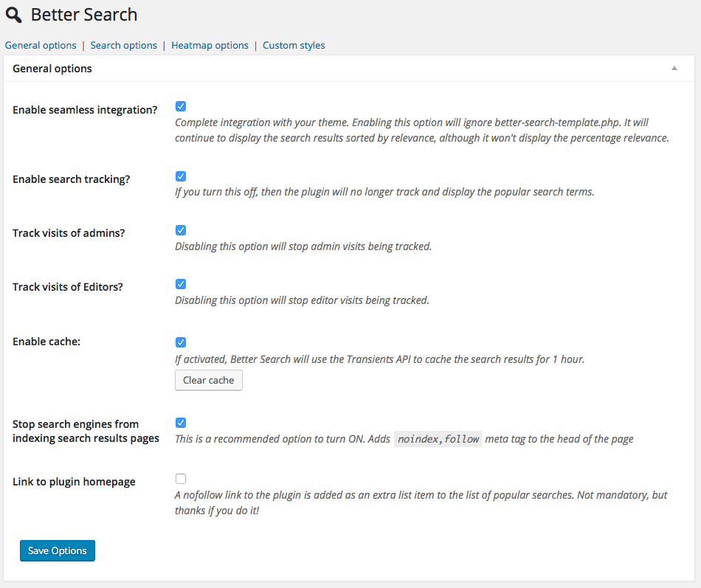Image resolution: width=701 pixels, height=588 pixels.
Task: Toggle Enable seamless integration checkbox
Action: coord(181,106)
